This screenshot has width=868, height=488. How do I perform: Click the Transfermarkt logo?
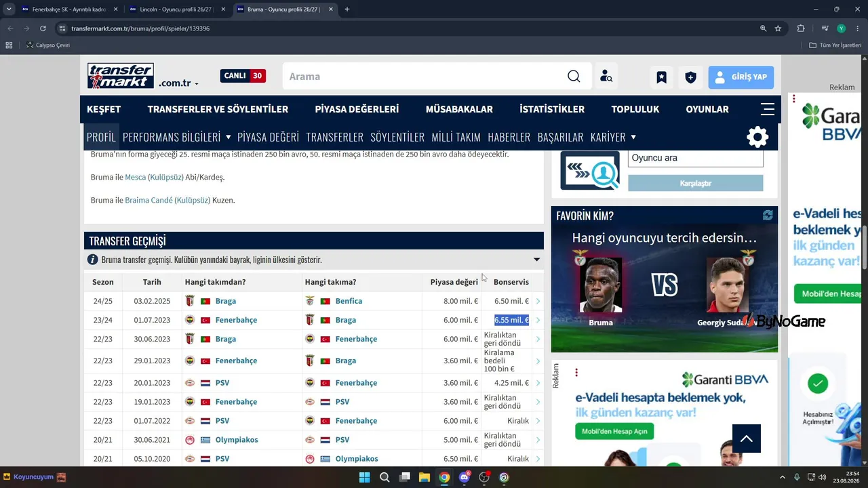click(121, 76)
